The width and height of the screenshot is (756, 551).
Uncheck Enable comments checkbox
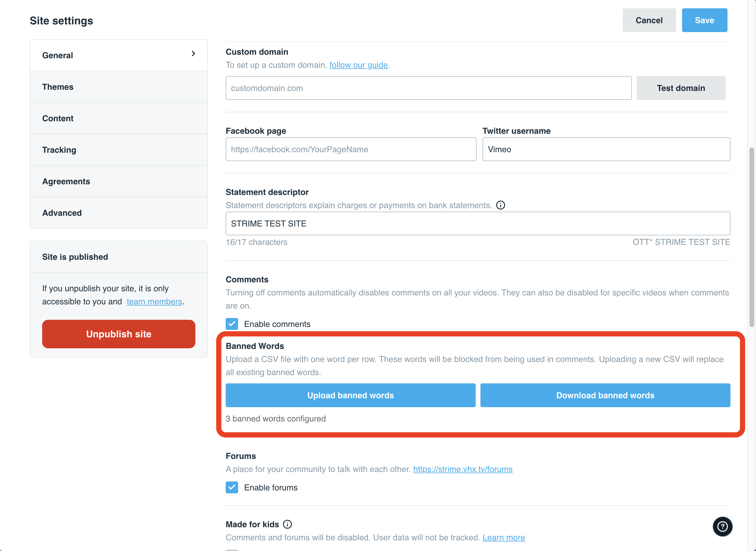(x=232, y=324)
